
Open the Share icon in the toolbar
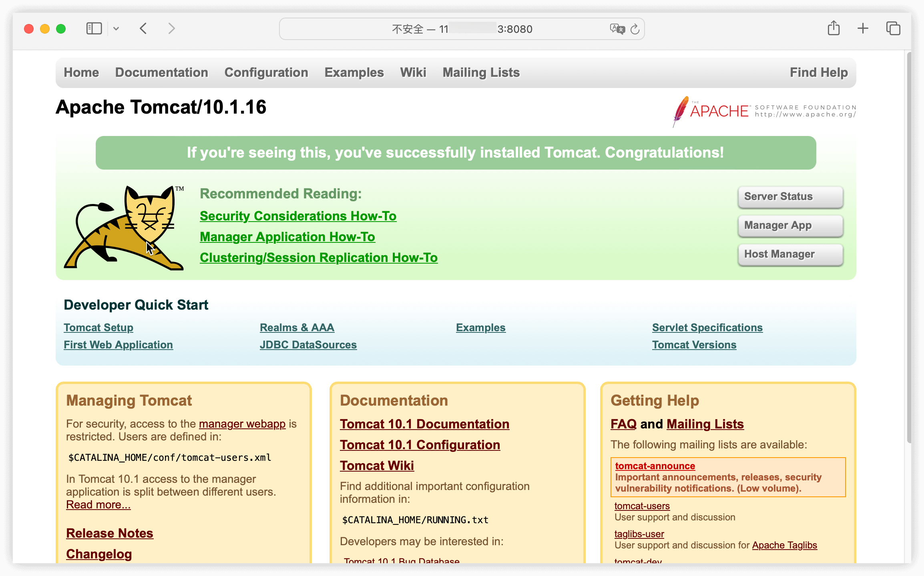(x=834, y=28)
